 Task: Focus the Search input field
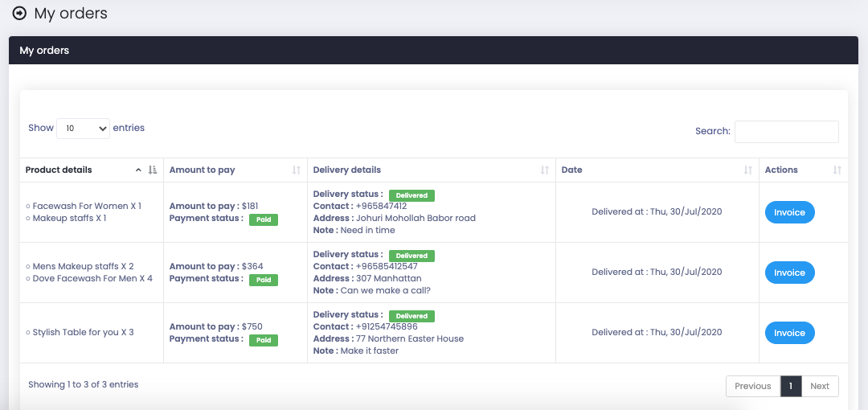point(787,131)
